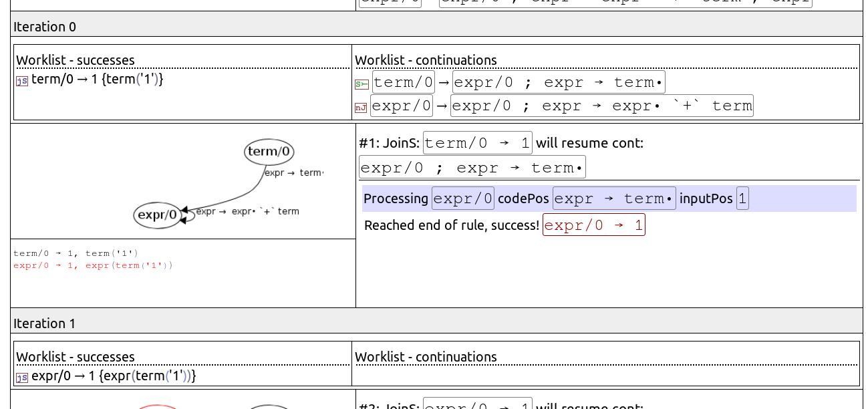
Task: Select the expr/0 node in the graph
Action: [158, 215]
